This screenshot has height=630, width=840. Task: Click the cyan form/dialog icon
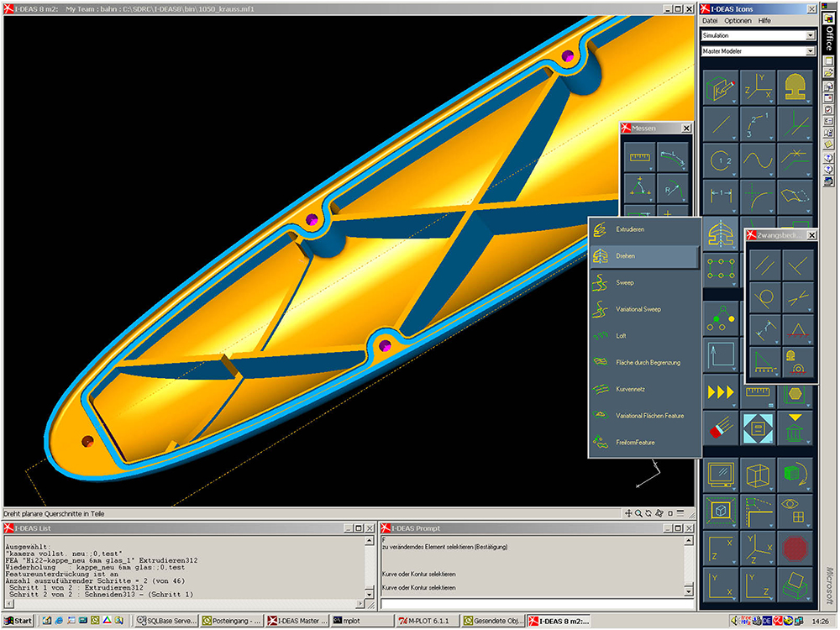point(758,428)
